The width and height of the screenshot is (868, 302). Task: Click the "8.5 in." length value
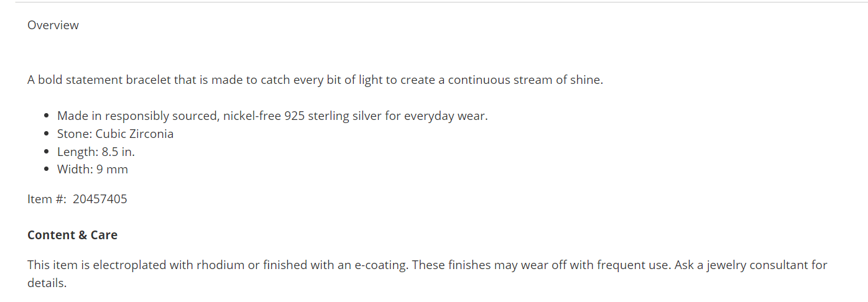point(119,152)
